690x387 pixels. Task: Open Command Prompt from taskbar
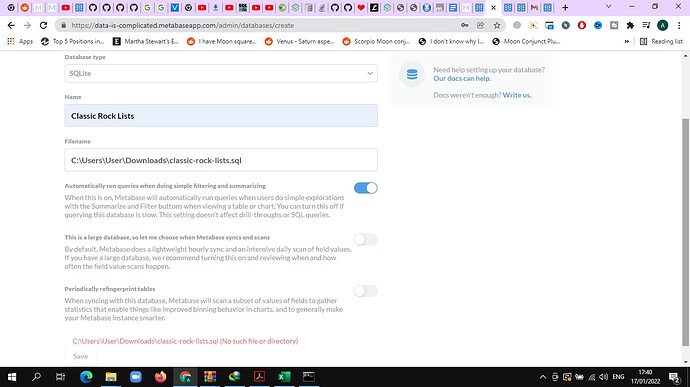pyautogui.click(x=308, y=377)
